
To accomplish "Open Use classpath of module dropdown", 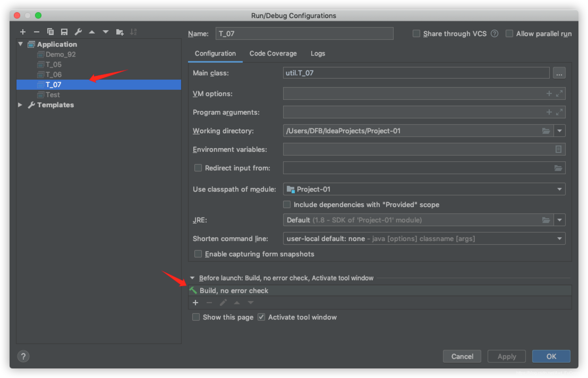I will (559, 189).
